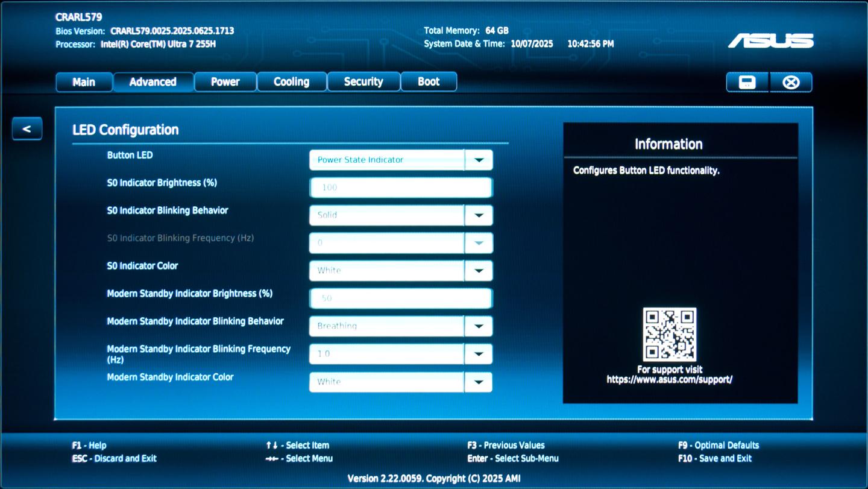
Task: Click the system time "10:42:56 PM"
Action: coord(591,44)
